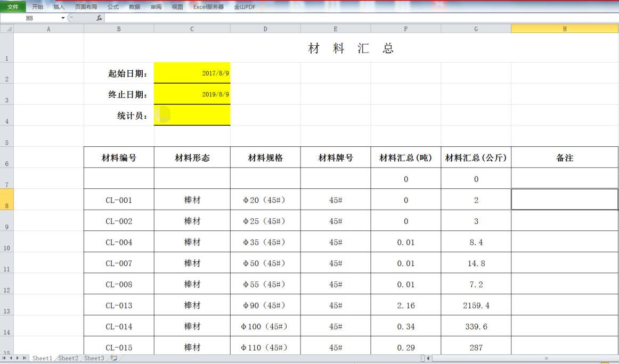The image size is (619, 364).
Task: Click the insert function fx icon
Action: tap(99, 18)
